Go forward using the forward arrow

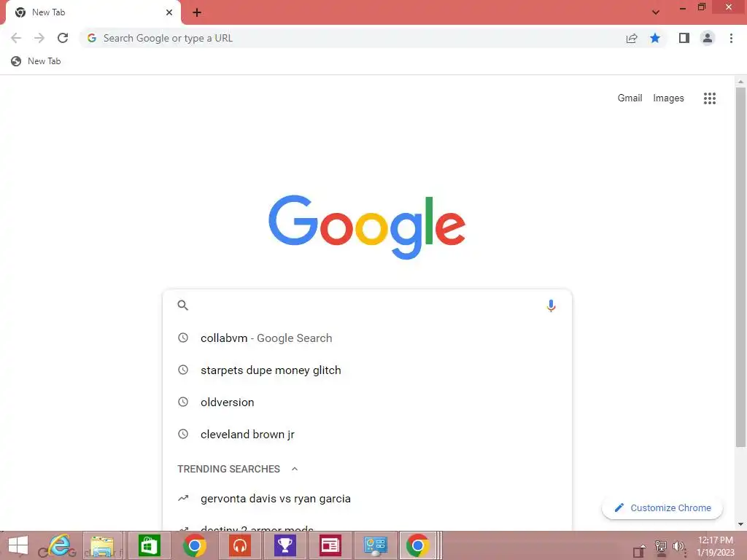[39, 38]
